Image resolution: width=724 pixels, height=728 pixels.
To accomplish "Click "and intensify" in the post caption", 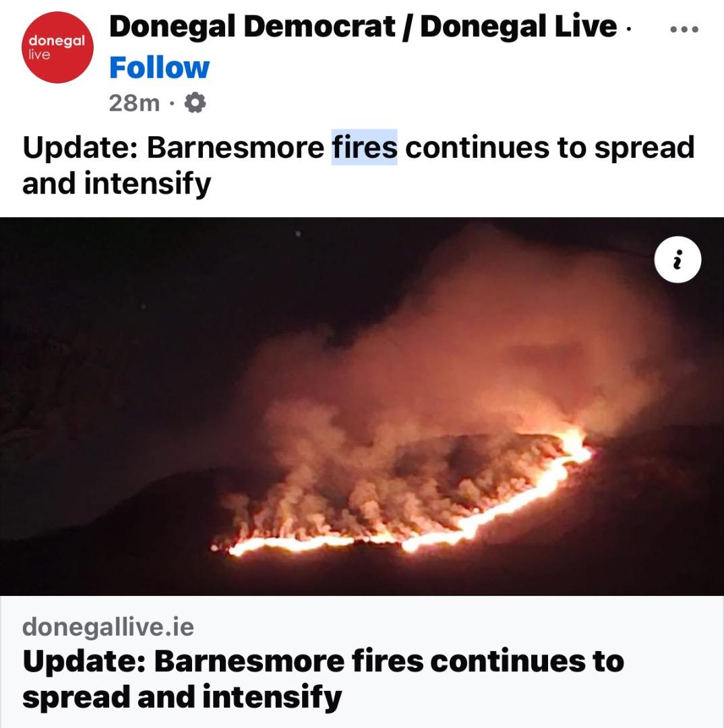I will (117, 184).
